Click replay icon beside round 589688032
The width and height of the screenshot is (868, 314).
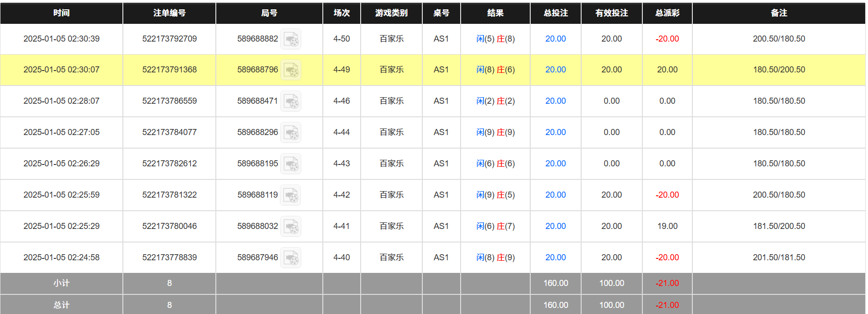pyautogui.click(x=291, y=227)
